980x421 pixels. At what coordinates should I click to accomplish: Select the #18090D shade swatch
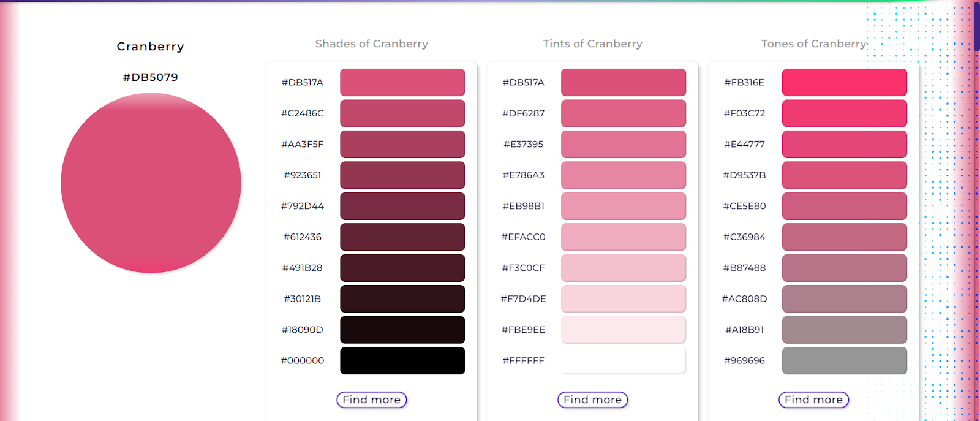(x=402, y=330)
